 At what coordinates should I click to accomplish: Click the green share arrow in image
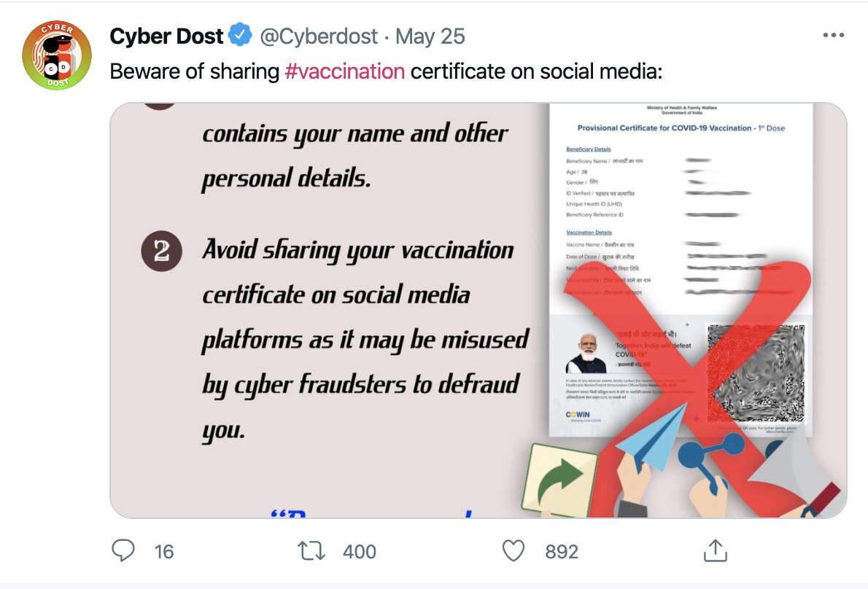559,477
